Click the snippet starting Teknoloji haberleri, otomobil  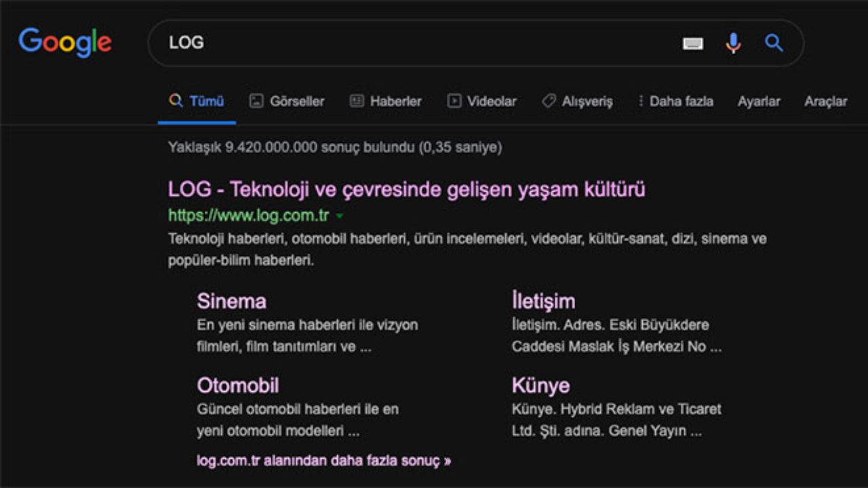tap(467, 249)
